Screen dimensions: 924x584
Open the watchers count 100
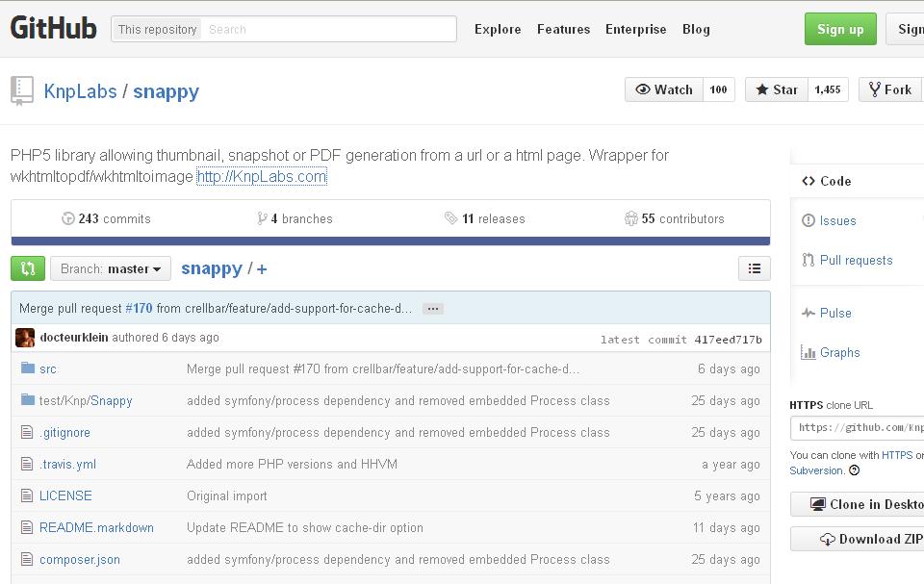tap(718, 89)
